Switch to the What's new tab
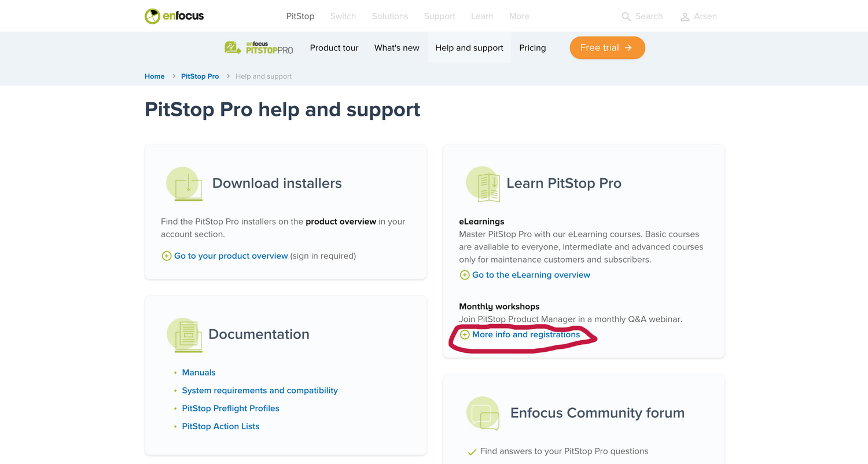 397,48
